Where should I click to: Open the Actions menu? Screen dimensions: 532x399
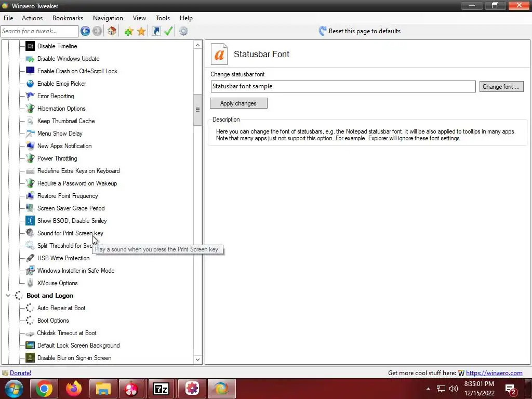tap(32, 18)
